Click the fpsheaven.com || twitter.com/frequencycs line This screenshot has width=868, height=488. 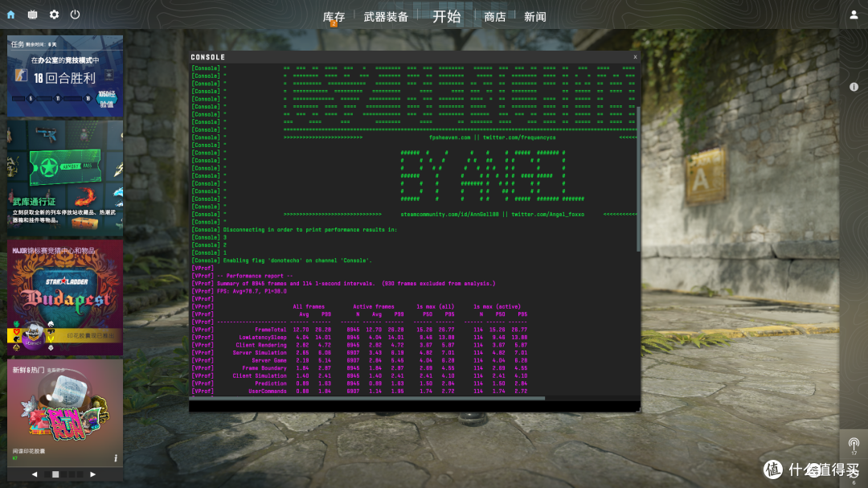492,137
